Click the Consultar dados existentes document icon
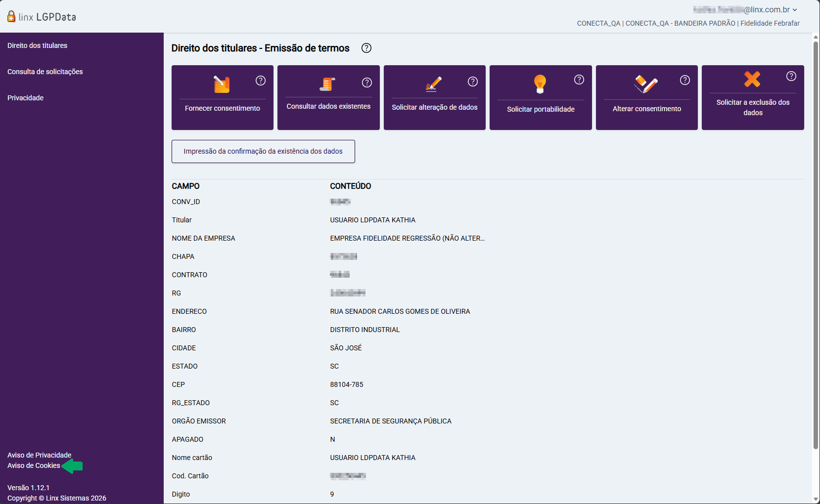The image size is (820, 504). (x=327, y=84)
